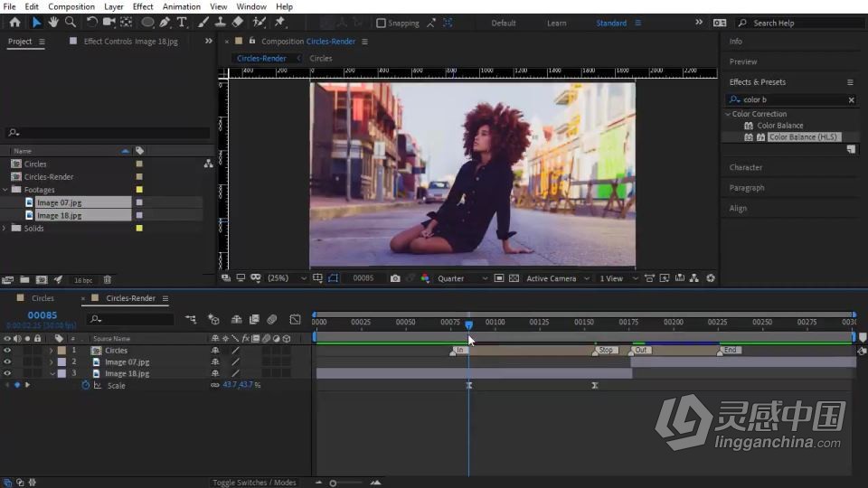Image resolution: width=868 pixels, height=488 pixels.
Task: Toggle the Scale keyframe diamond
Action: coord(17,385)
